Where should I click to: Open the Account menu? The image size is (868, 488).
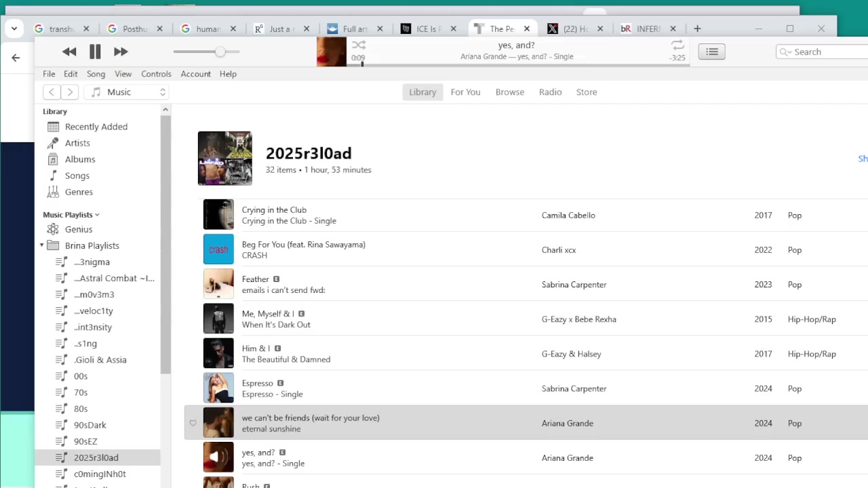coord(195,74)
